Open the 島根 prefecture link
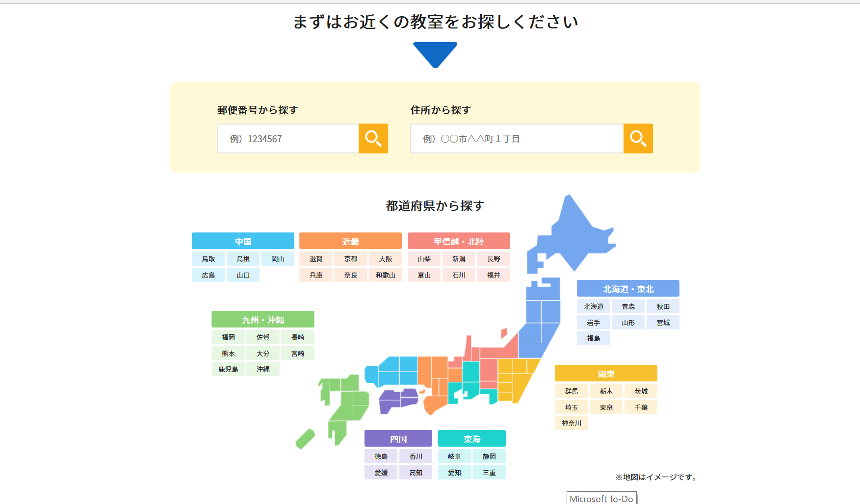The image size is (860, 504). click(243, 259)
